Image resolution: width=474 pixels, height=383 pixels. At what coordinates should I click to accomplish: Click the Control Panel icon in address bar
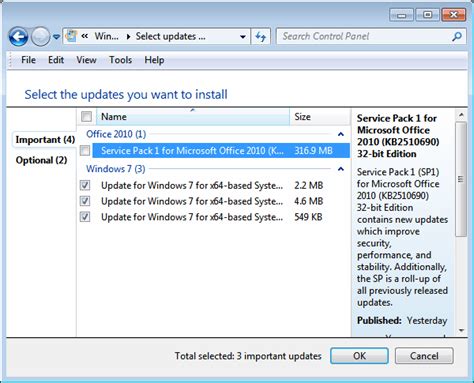coord(71,36)
